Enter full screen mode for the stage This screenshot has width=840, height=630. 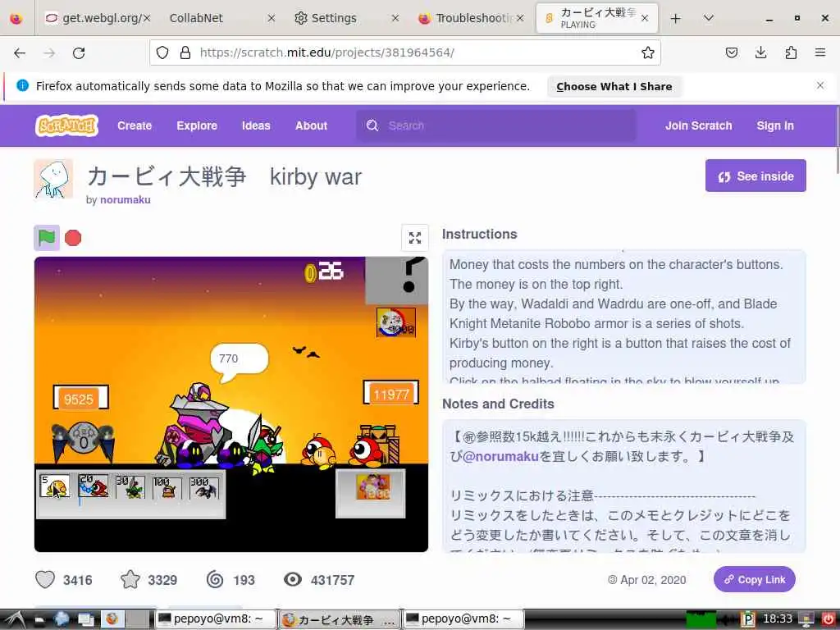[x=414, y=237]
